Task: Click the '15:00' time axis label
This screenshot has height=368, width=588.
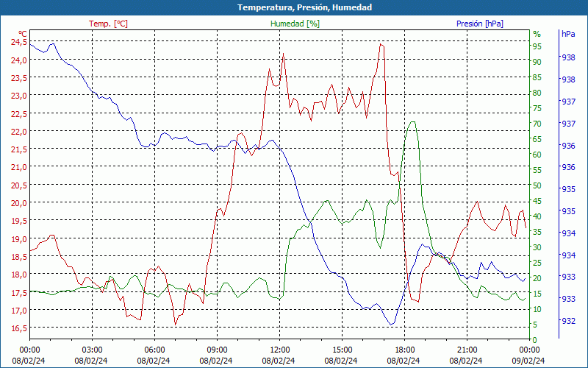Action: tap(342, 350)
